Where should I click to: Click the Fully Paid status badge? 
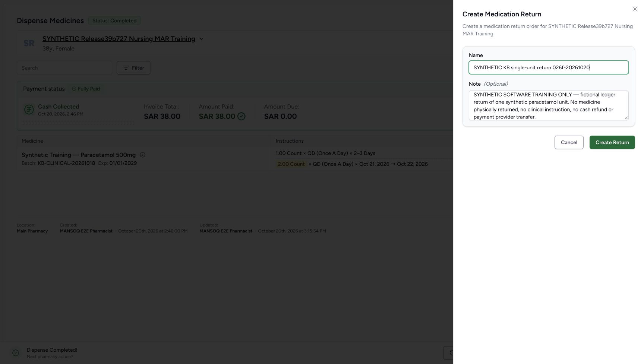[x=86, y=89]
